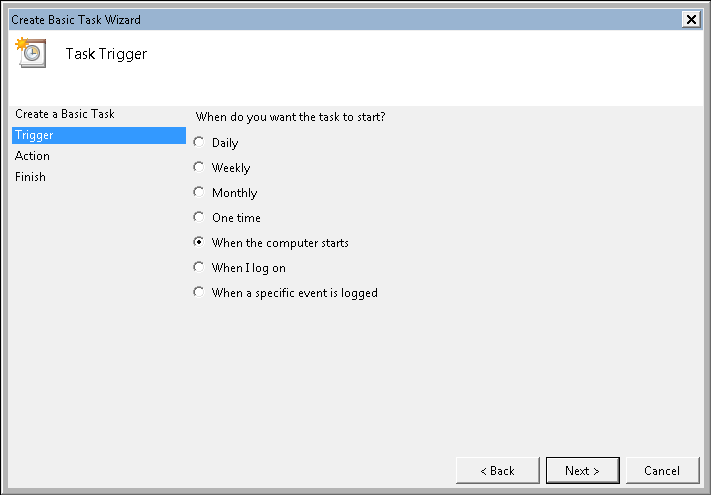Select the One time radio button
The image size is (711, 495).
pos(198,218)
